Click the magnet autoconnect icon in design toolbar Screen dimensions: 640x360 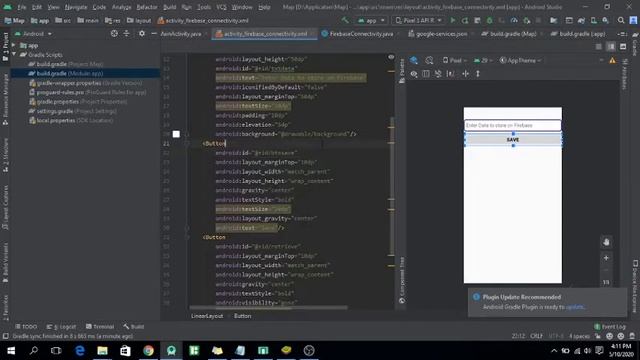[x=438, y=74]
